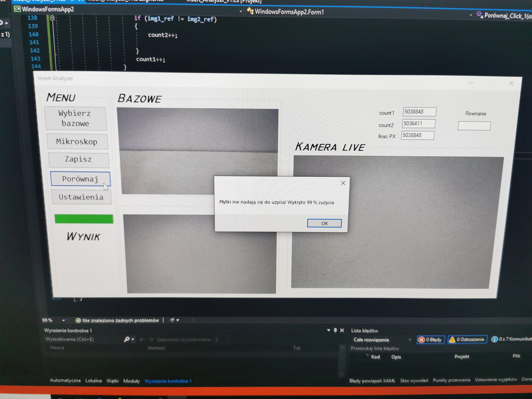Open the WindowsFormsApp2 project dropdown
The image size is (532, 399).
coord(240,12)
